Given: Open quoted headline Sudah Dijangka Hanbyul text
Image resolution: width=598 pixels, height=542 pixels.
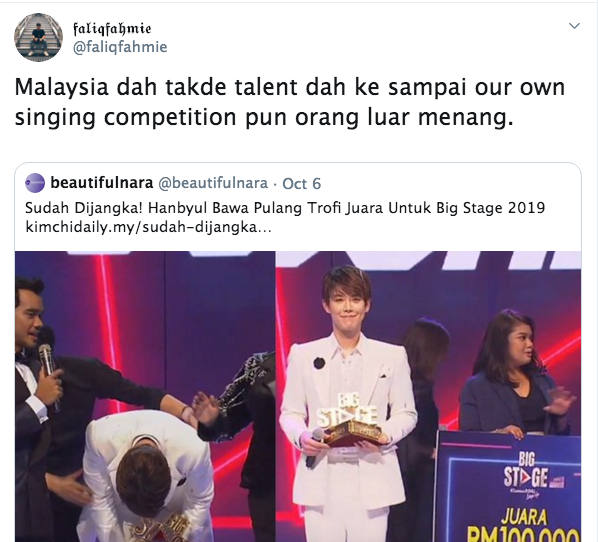Looking at the screenshot, I should point(285,208).
